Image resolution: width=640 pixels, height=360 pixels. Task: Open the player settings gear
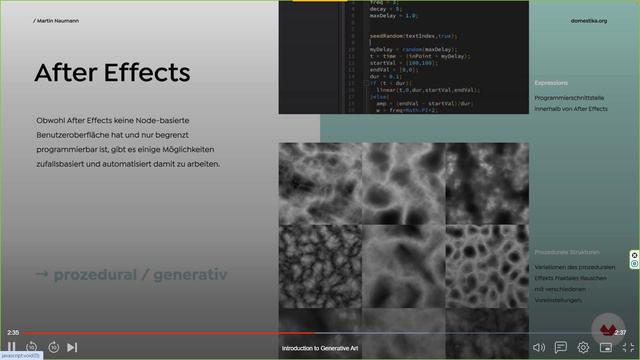tap(583, 347)
